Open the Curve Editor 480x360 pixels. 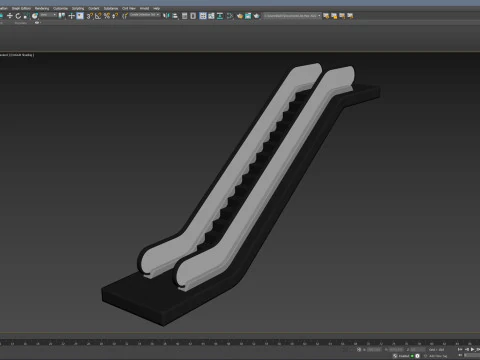[x=211, y=16]
